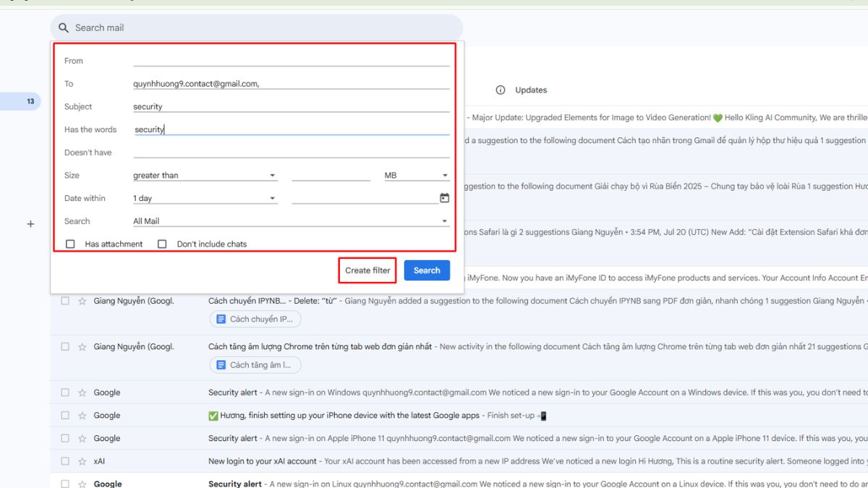Star the Cách tăng âm lượng Chrome email
The image size is (868, 488).
82,347
